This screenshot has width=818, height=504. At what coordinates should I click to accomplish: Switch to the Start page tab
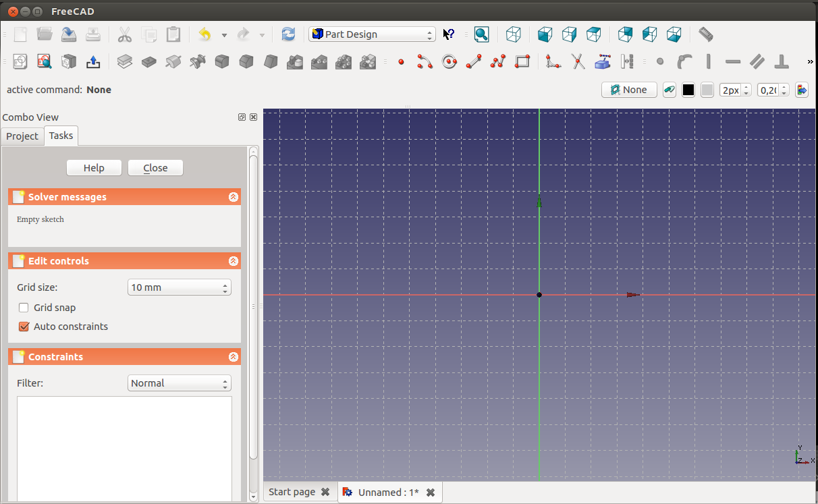tap(292, 492)
